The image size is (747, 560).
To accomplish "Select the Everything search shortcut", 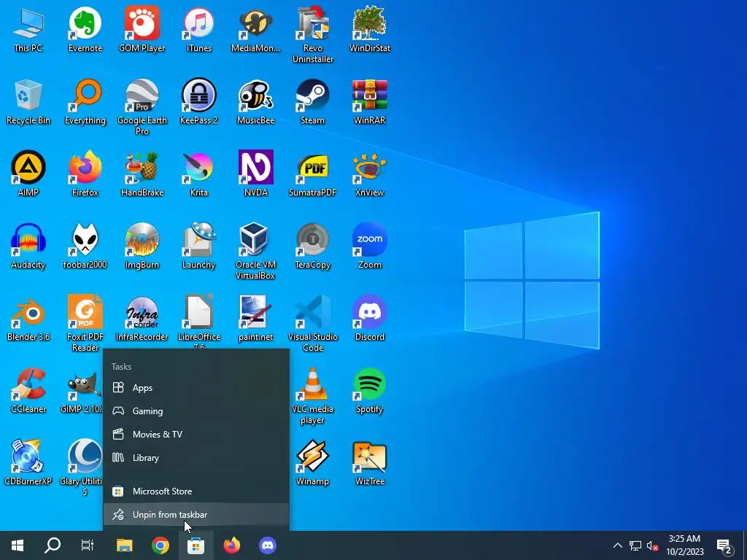I will pos(85,101).
